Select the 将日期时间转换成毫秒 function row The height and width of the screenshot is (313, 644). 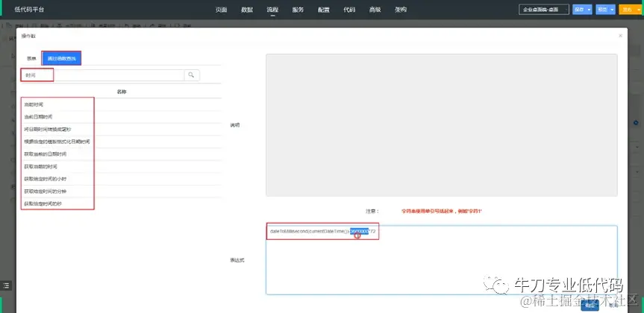tap(121, 129)
